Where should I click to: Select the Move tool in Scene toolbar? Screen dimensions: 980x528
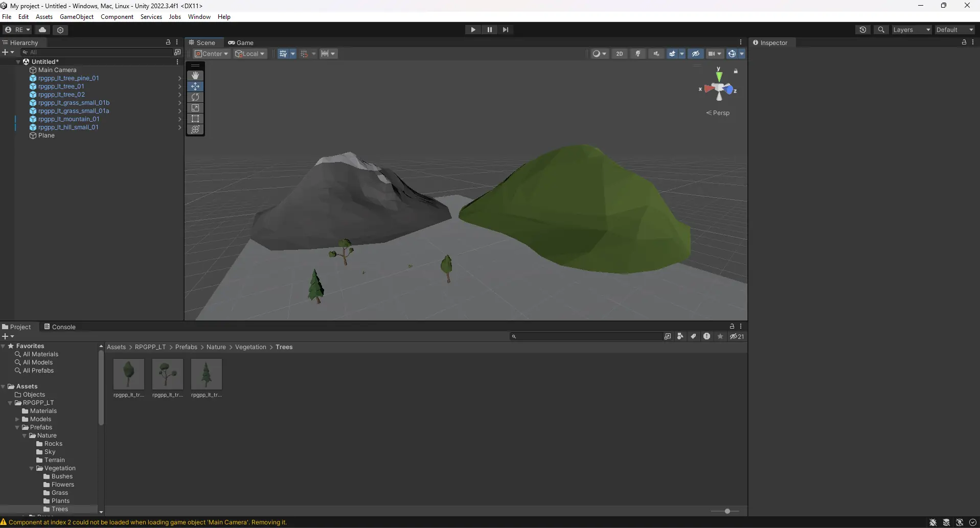(x=195, y=86)
